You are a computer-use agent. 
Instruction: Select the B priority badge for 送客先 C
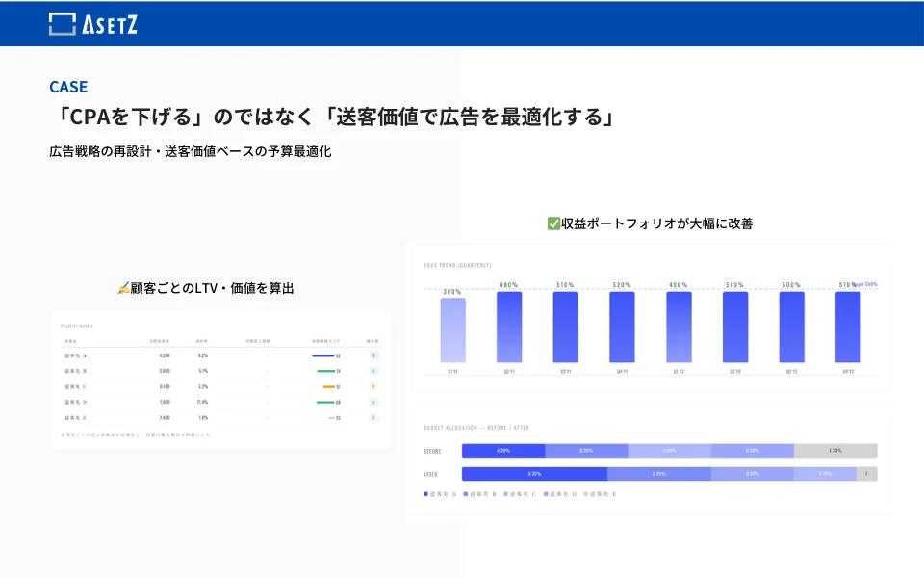pyautogui.click(x=372, y=386)
